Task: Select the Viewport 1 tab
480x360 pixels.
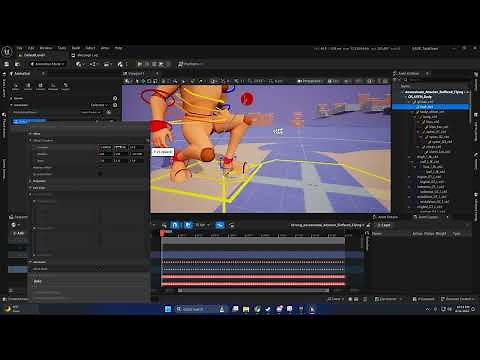Action: pyautogui.click(x=136, y=73)
